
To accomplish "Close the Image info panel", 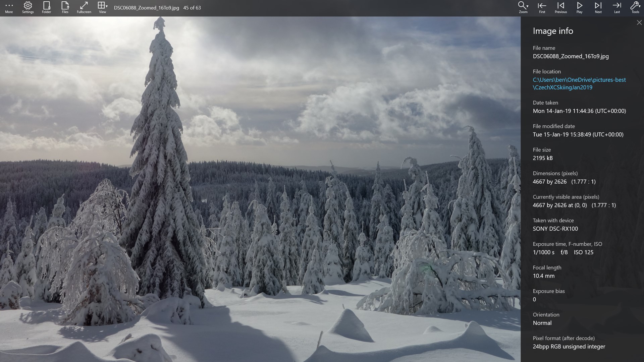I will point(639,22).
